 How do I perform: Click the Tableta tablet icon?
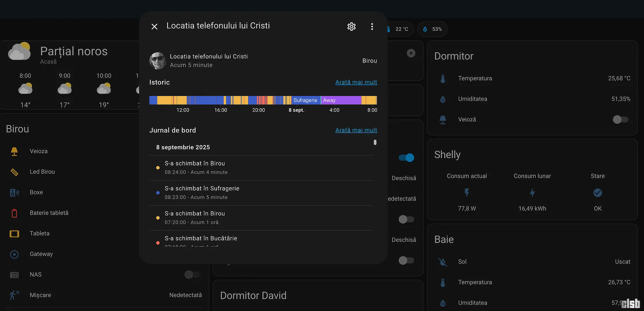(14, 233)
